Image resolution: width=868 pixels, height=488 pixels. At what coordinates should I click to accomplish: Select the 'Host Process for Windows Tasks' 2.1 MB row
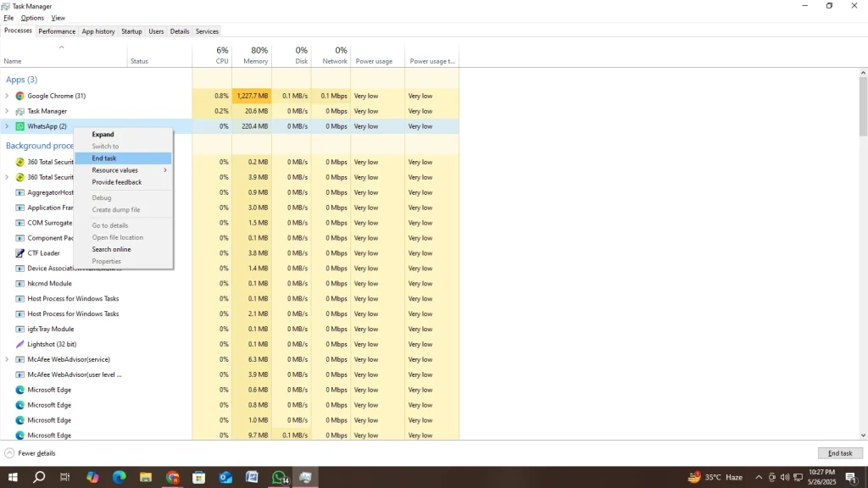click(229, 313)
